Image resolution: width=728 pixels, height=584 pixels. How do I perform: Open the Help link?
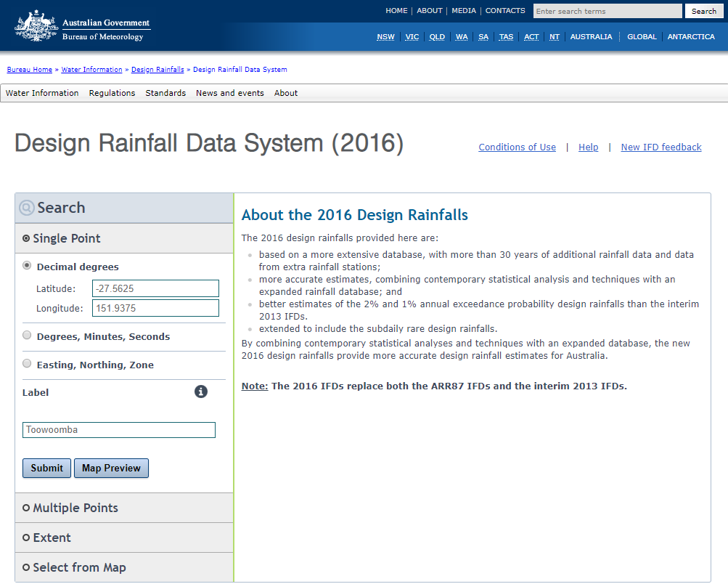point(588,147)
